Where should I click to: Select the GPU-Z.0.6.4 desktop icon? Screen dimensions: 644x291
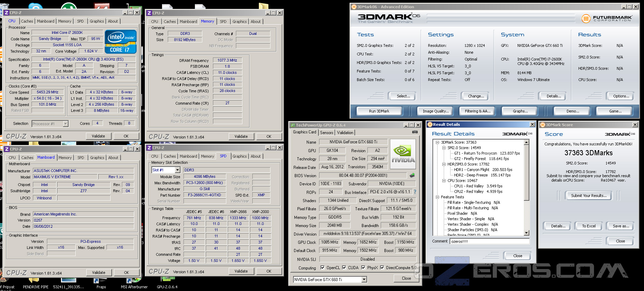[x=167, y=283]
